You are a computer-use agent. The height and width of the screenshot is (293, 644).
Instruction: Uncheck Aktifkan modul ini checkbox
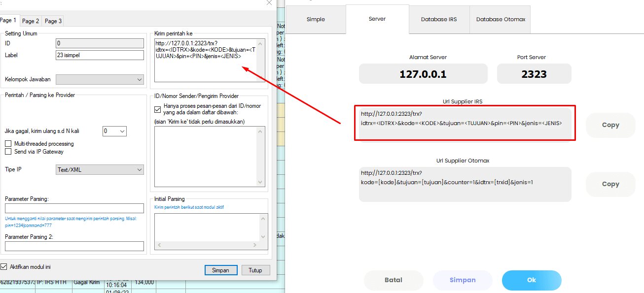pos(4,267)
